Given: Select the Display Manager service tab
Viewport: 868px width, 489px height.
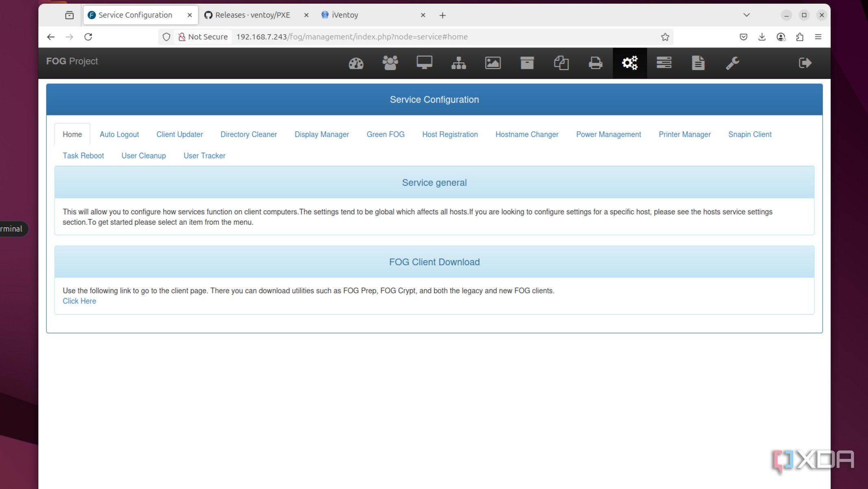Looking at the screenshot, I should tap(322, 134).
